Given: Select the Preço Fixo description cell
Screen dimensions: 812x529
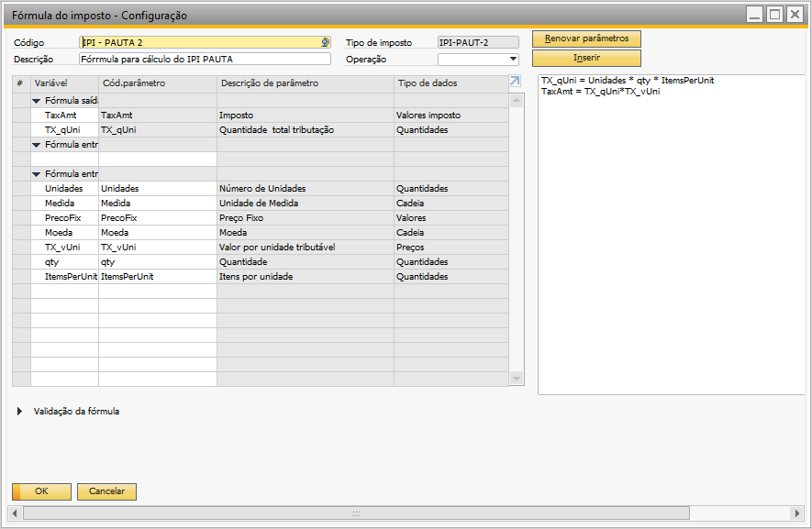Looking at the screenshot, I should pos(306,218).
